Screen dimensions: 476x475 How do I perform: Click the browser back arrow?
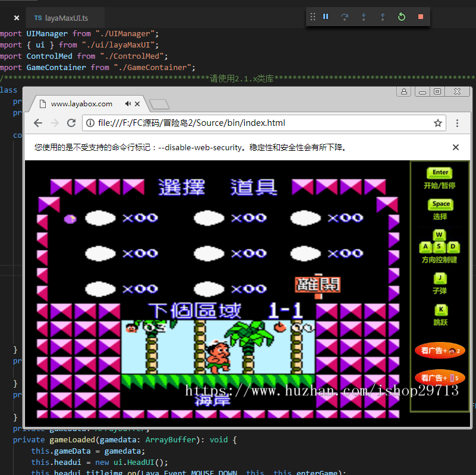(x=37, y=123)
